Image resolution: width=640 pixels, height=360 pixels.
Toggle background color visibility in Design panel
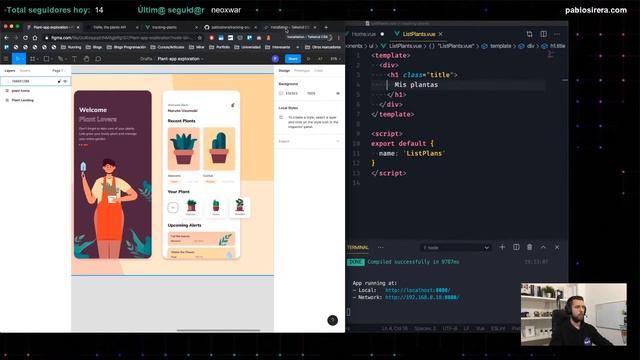point(338,93)
